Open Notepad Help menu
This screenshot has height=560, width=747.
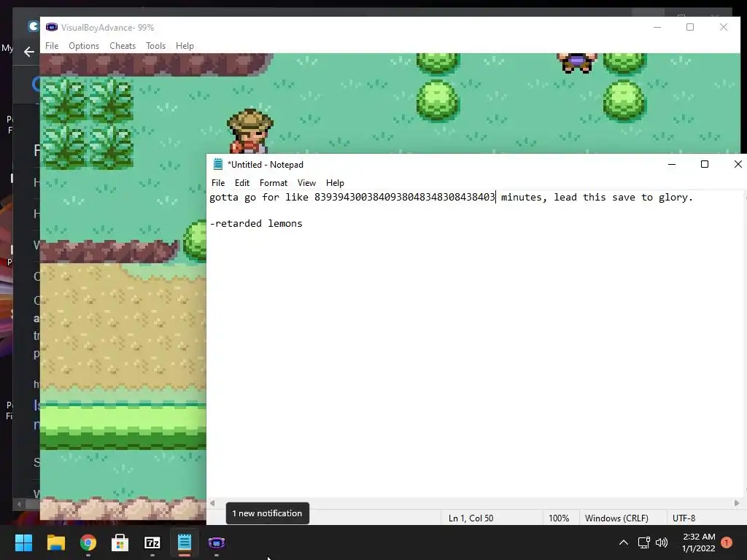335,183
